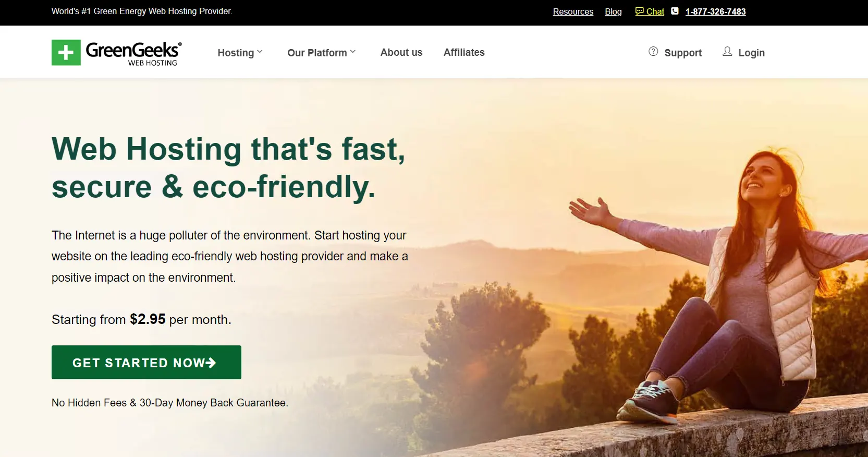Click the GreenGeeks green plus logo icon
The height and width of the screenshot is (457, 868).
tap(66, 53)
